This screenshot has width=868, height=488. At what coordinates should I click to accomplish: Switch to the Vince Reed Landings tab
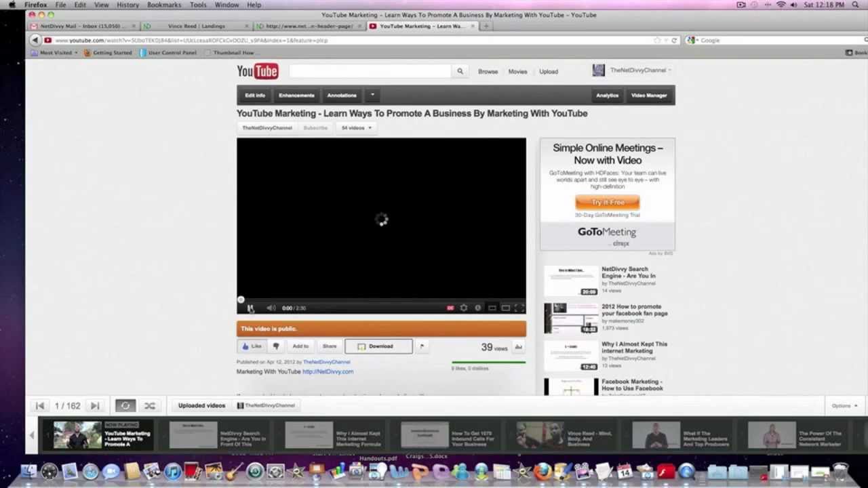pos(197,26)
